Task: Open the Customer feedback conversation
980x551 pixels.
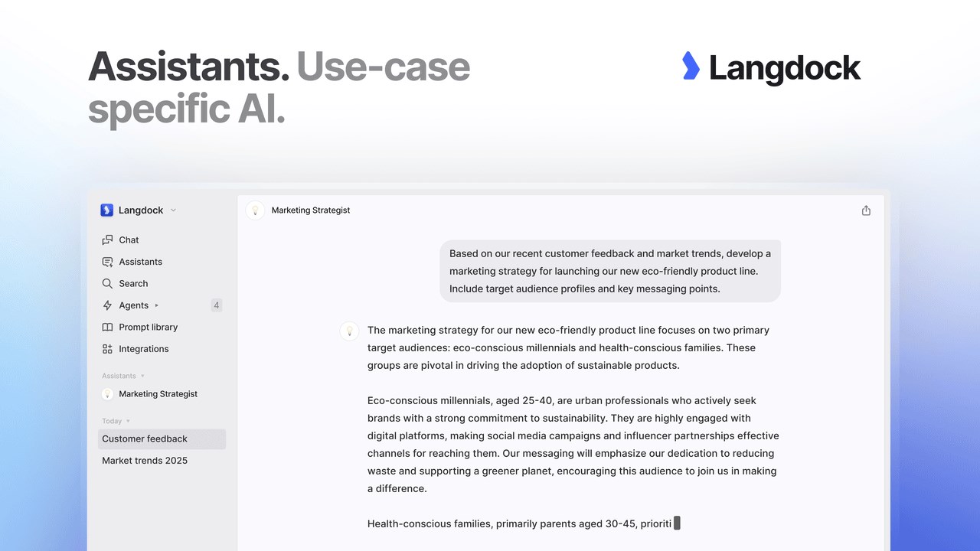Action: pyautogui.click(x=162, y=439)
